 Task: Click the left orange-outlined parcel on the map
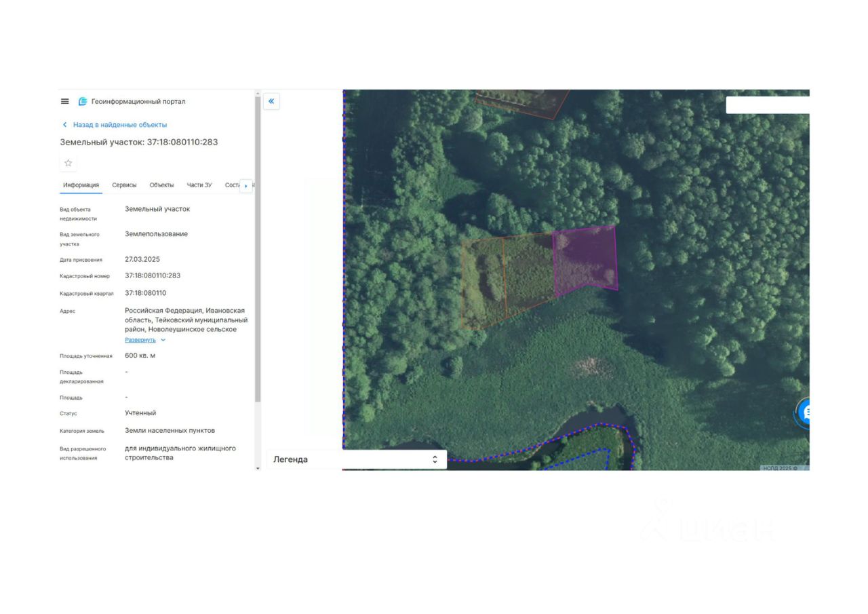click(x=484, y=283)
